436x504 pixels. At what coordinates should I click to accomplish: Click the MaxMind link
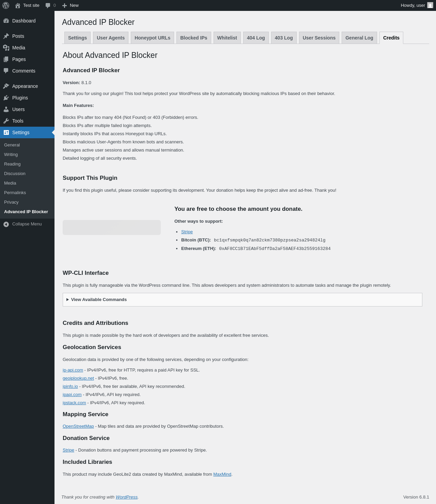[222, 474]
